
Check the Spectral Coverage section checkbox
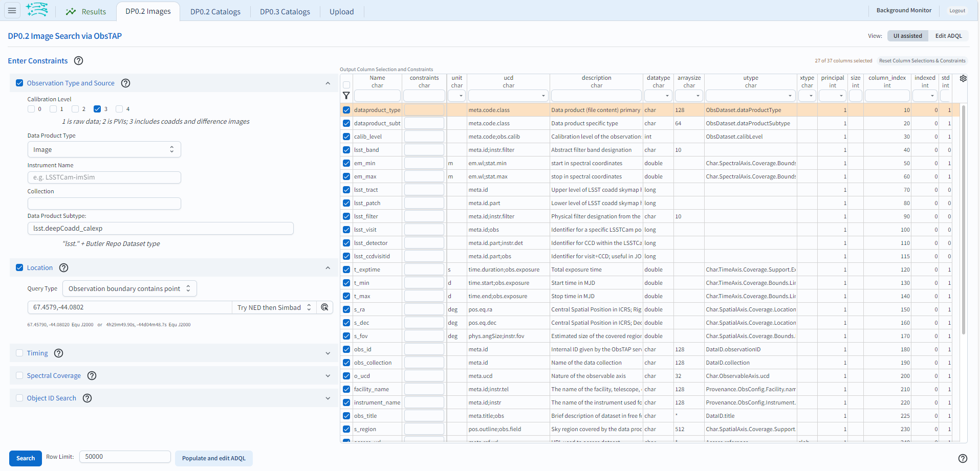[19, 375]
